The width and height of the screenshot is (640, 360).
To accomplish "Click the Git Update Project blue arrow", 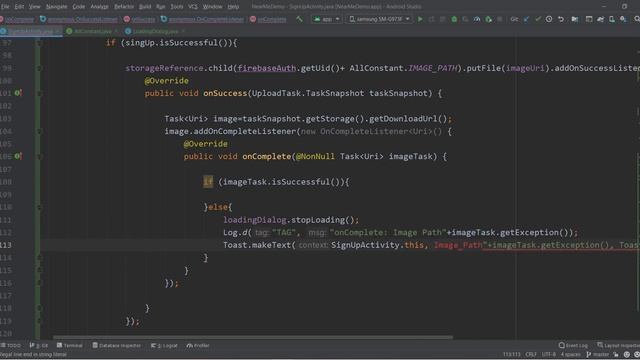I will [526, 19].
